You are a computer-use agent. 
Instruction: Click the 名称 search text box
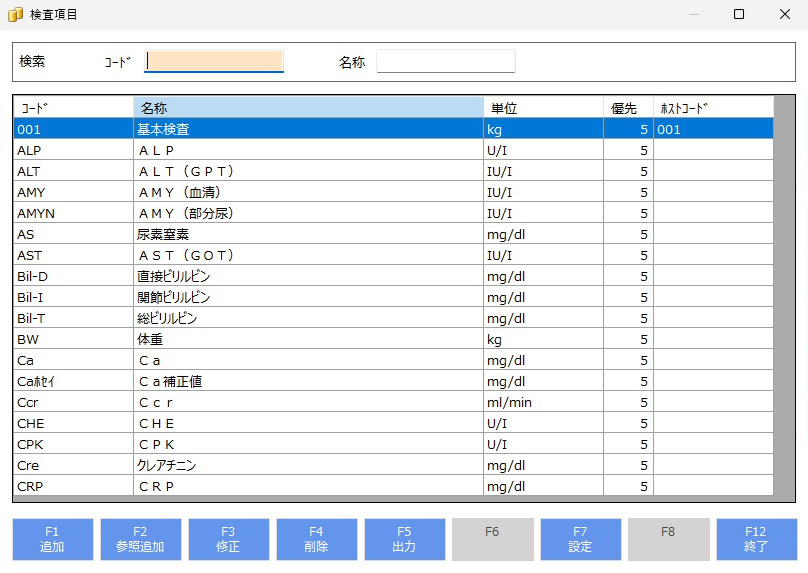[445, 61]
